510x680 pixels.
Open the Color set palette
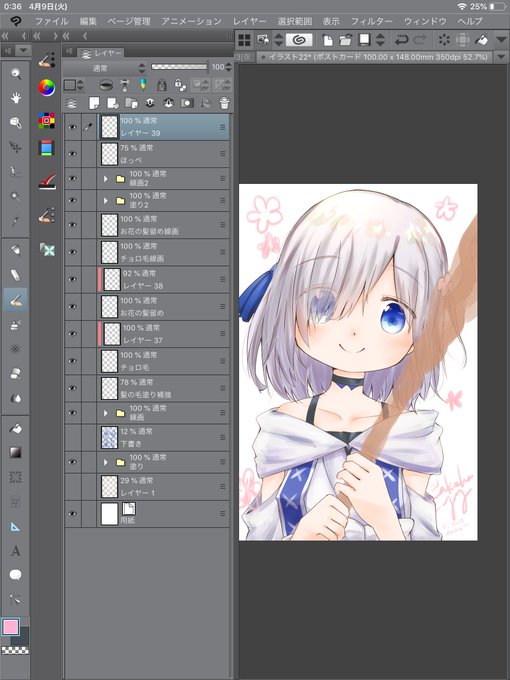coord(46,120)
